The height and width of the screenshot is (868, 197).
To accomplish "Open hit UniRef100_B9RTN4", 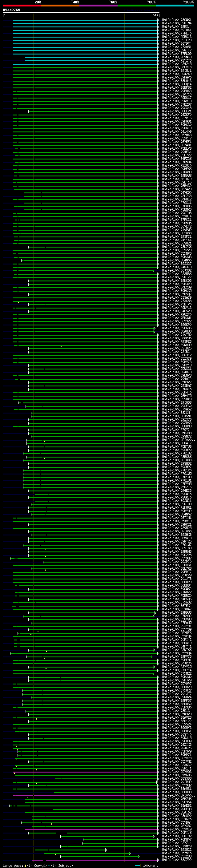I will tap(177, 23).
